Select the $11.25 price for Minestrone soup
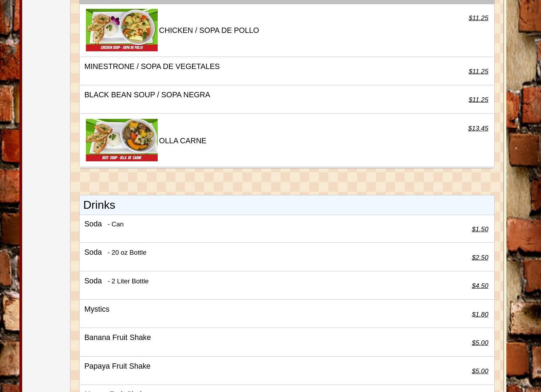The image size is (541, 392). pyautogui.click(x=478, y=71)
